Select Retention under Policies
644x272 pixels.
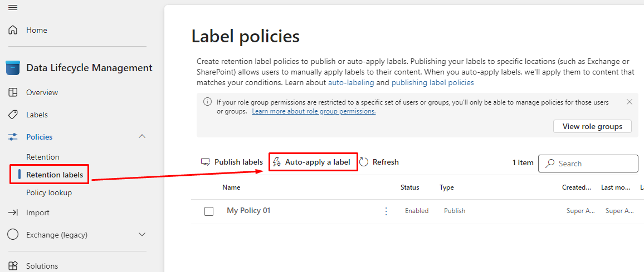point(43,157)
